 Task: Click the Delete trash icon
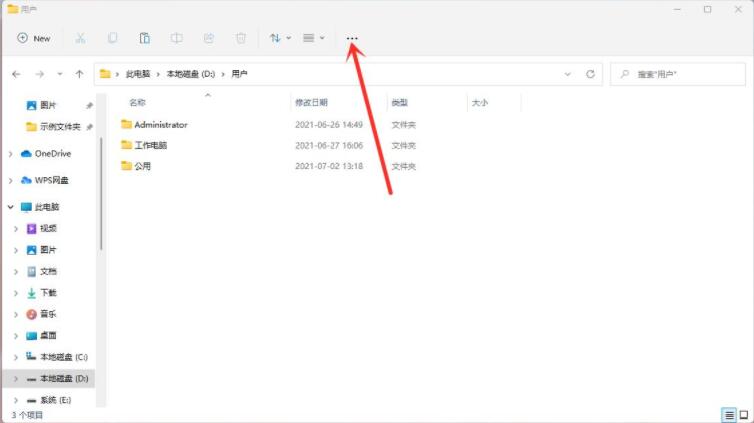pos(241,38)
